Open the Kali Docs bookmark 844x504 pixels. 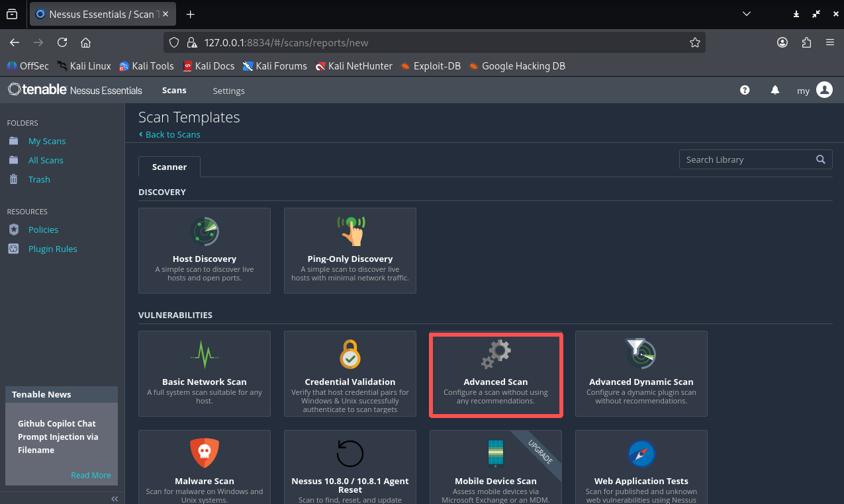[209, 66]
